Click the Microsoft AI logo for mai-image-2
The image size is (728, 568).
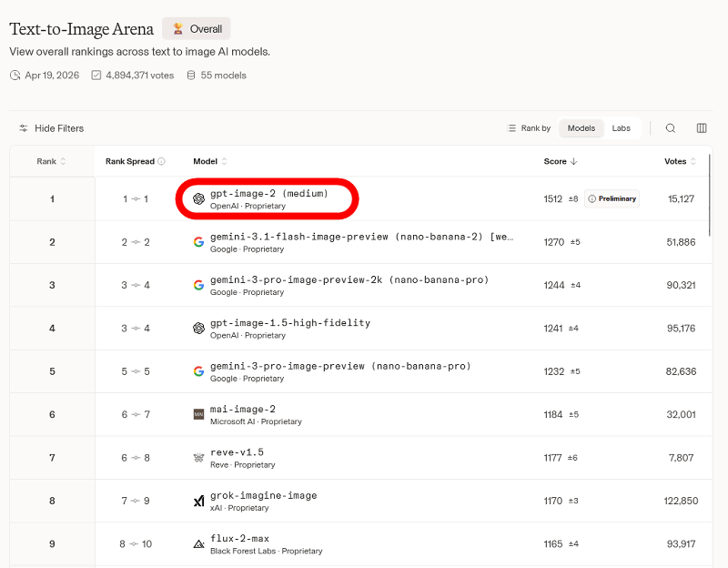coord(198,415)
